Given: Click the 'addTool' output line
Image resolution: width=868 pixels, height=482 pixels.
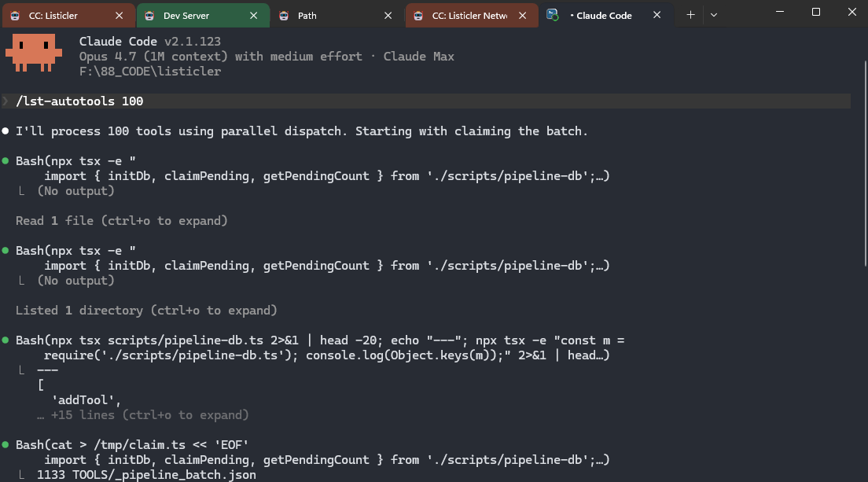Looking at the screenshot, I should [x=86, y=400].
